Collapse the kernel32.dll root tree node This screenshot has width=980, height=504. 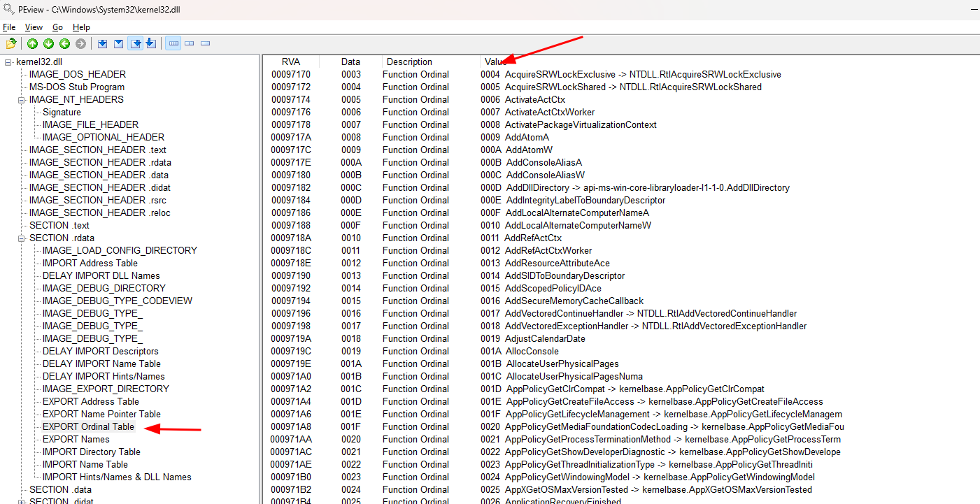click(x=8, y=62)
